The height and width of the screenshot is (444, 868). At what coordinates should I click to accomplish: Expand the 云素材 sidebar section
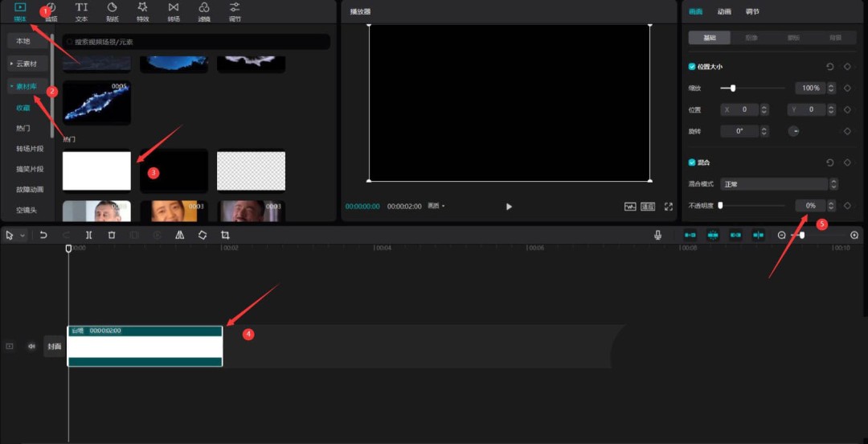[x=27, y=63]
